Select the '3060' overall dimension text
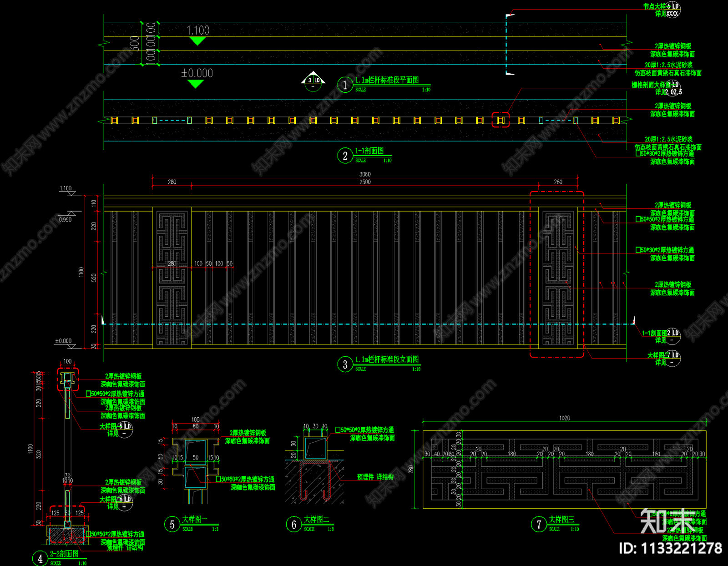Screen dimensions: 728x566 point(365,174)
